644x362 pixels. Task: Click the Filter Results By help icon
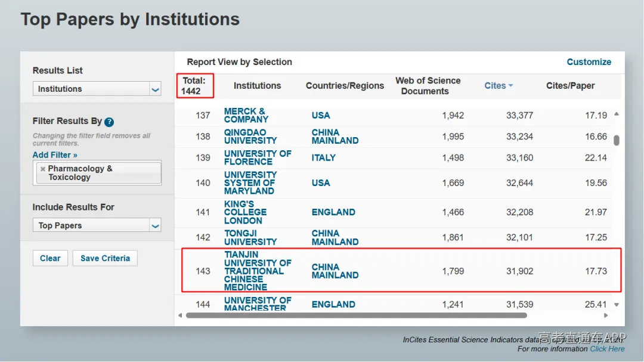(109, 122)
